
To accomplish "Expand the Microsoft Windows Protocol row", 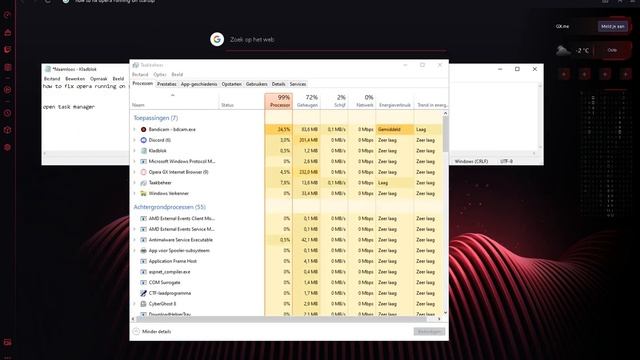I will (134, 161).
